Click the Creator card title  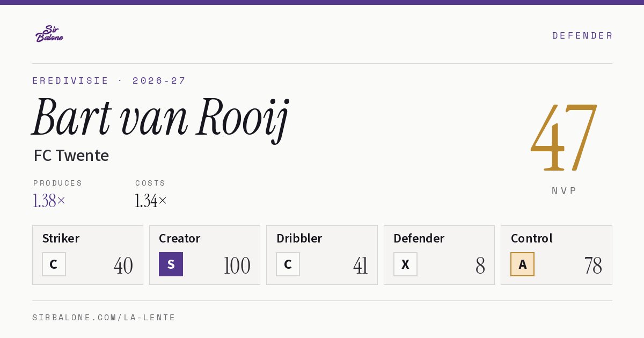click(x=180, y=238)
